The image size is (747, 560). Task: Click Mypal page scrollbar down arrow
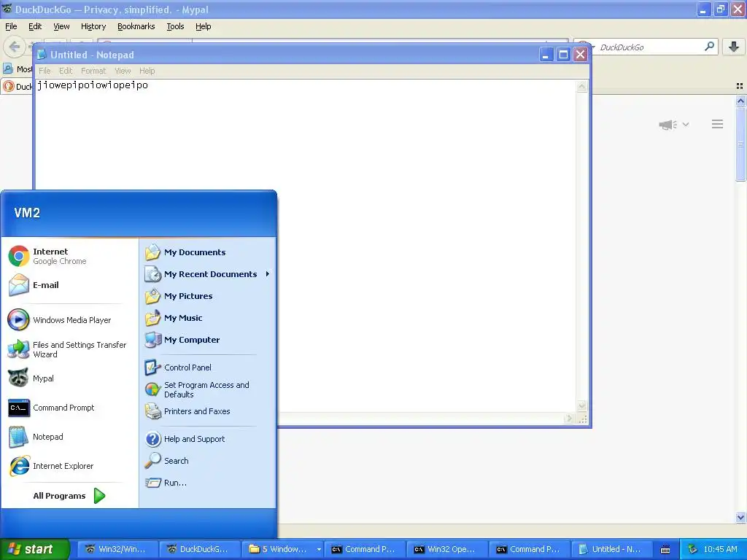coord(740,517)
